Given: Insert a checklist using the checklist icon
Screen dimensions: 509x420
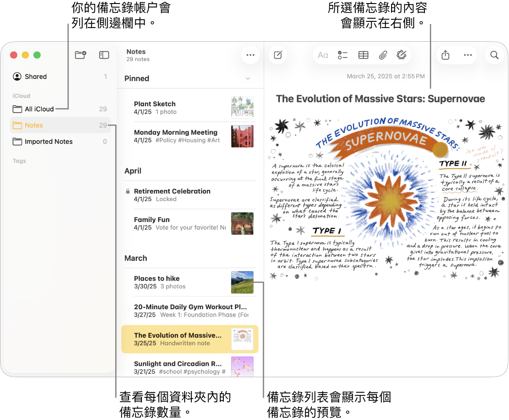Looking at the screenshot, I should (343, 55).
